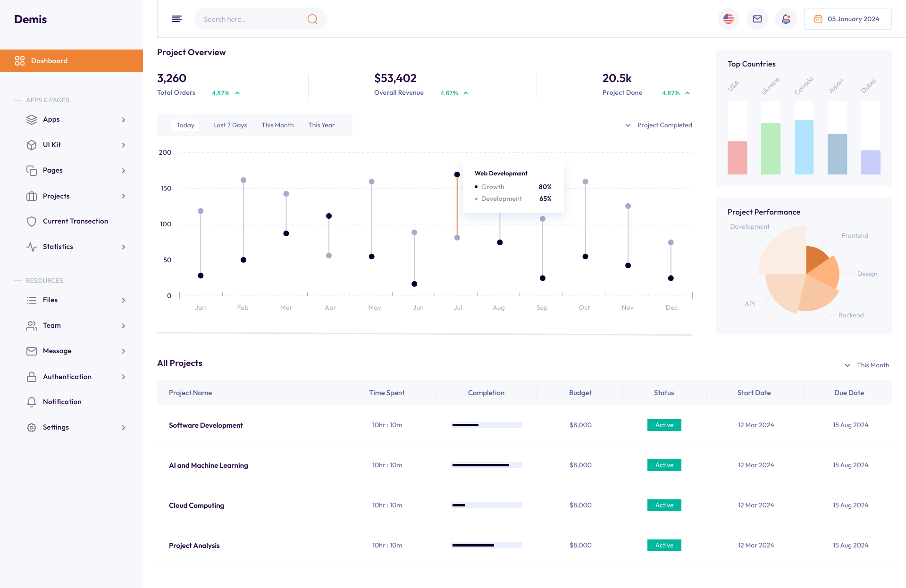906x588 pixels.
Task: Open the hamburger menu icon
Action: pos(177,19)
